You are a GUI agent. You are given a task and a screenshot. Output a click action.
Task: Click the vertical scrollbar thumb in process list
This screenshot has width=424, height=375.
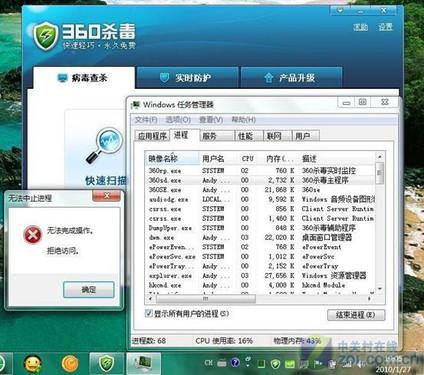click(379, 173)
